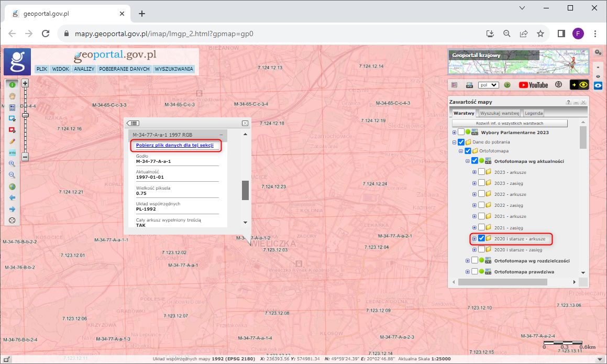The width and height of the screenshot is (607, 364).
Task: Open the ANALIZY menu
Action: tap(84, 69)
